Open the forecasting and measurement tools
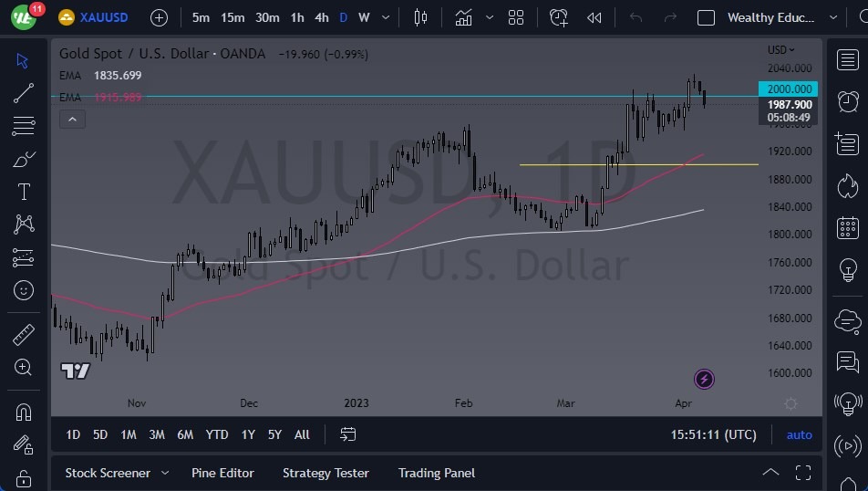868x491 pixels. 23,257
